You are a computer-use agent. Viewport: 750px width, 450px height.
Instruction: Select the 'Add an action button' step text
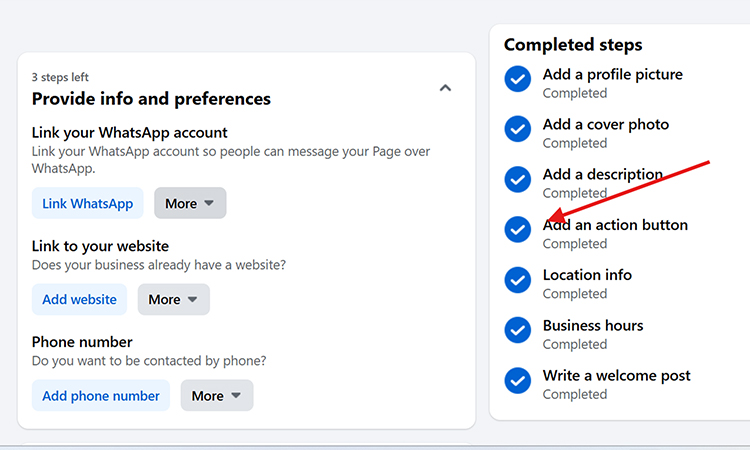coord(615,225)
